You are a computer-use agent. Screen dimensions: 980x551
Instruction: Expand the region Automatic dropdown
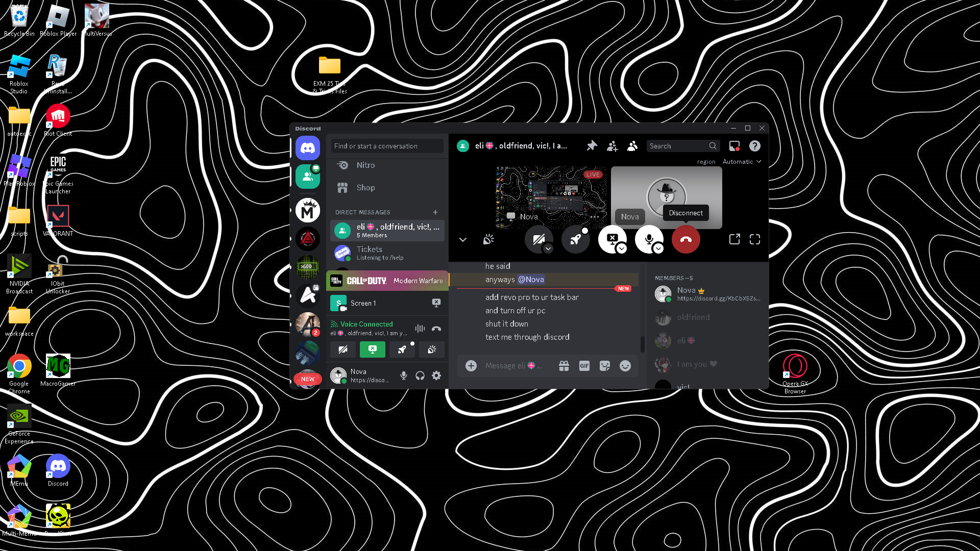[742, 162]
